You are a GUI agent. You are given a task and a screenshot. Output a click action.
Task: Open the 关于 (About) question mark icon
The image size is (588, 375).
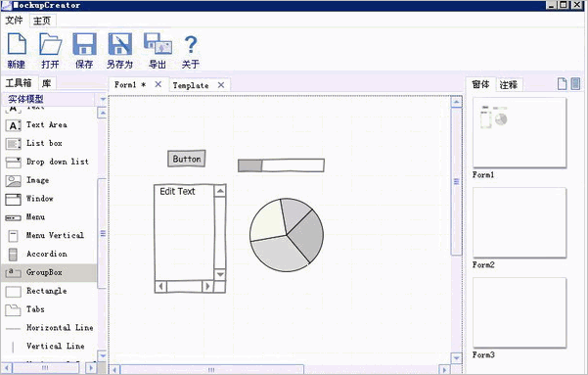[x=191, y=44]
